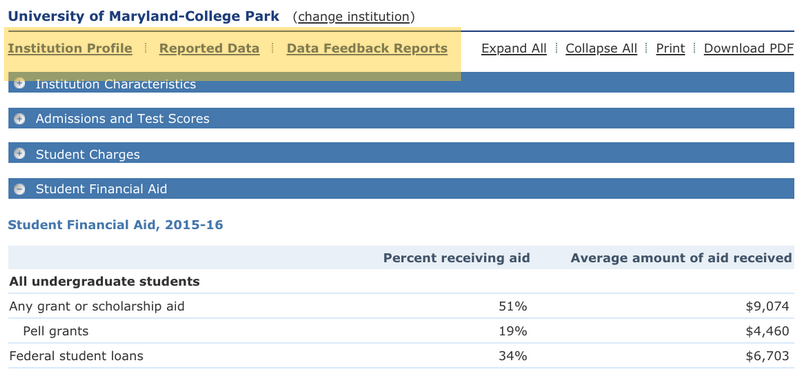Open the Student Charges section title
Screen dimensions: 800x370
pos(88,154)
